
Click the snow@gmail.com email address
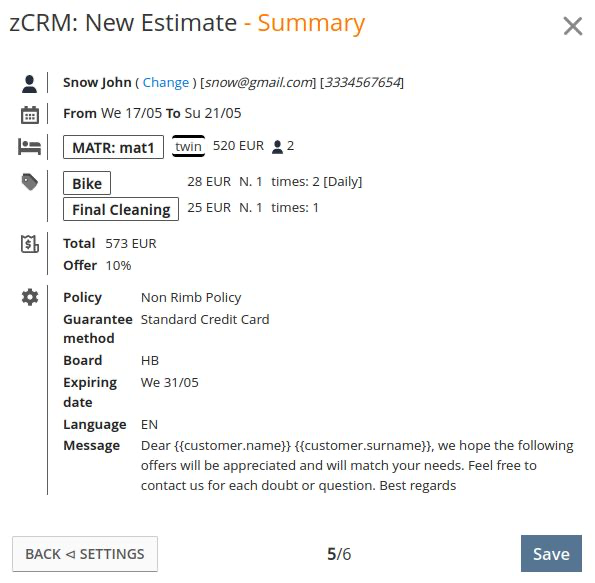(258, 82)
